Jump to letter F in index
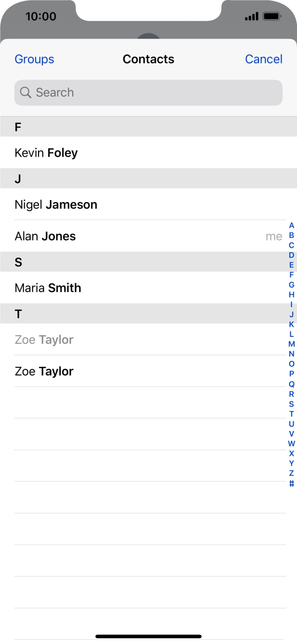 pyautogui.click(x=291, y=275)
